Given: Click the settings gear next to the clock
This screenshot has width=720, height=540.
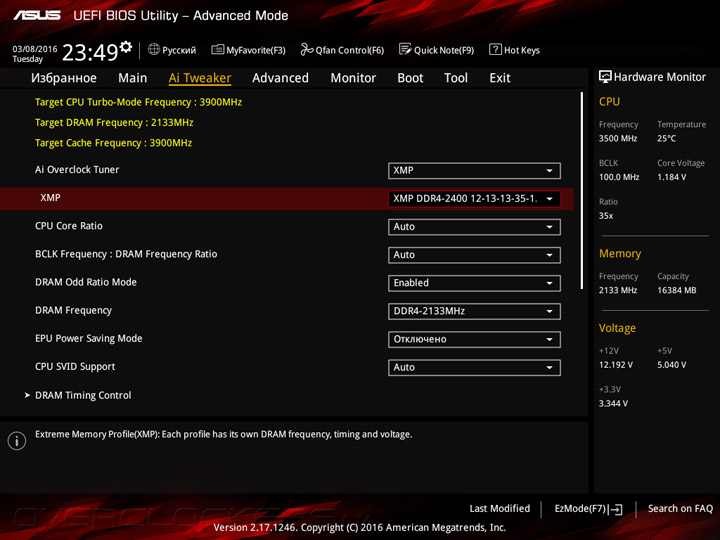Looking at the screenshot, I should pyautogui.click(x=126, y=46).
